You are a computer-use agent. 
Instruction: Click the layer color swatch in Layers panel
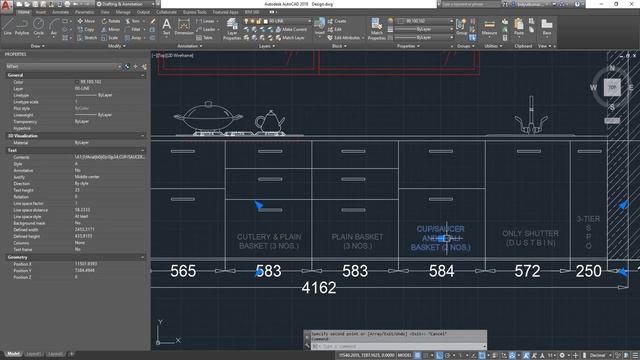[x=265, y=21]
